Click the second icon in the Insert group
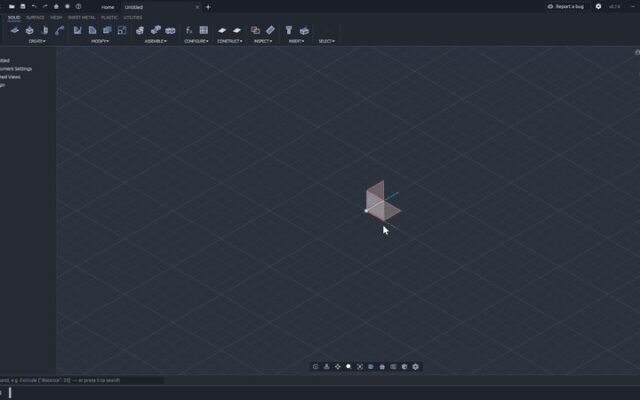Image resolution: width=640 pixels, height=400 pixels. click(x=304, y=30)
